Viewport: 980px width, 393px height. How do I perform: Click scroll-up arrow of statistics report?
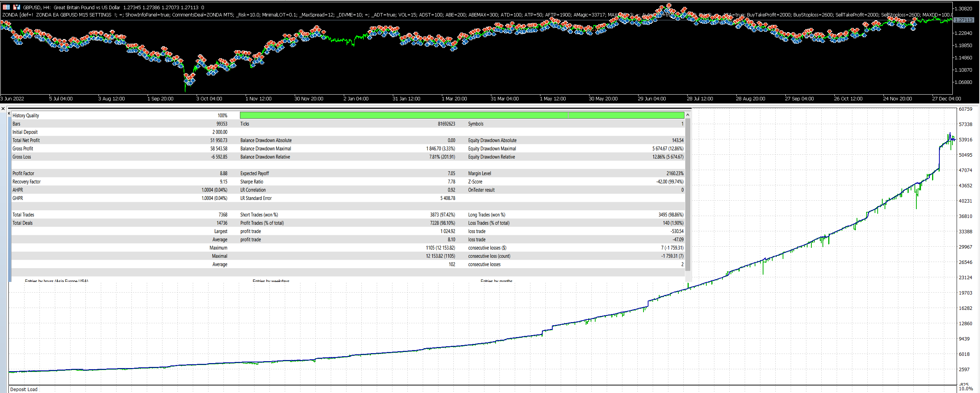(x=688, y=115)
